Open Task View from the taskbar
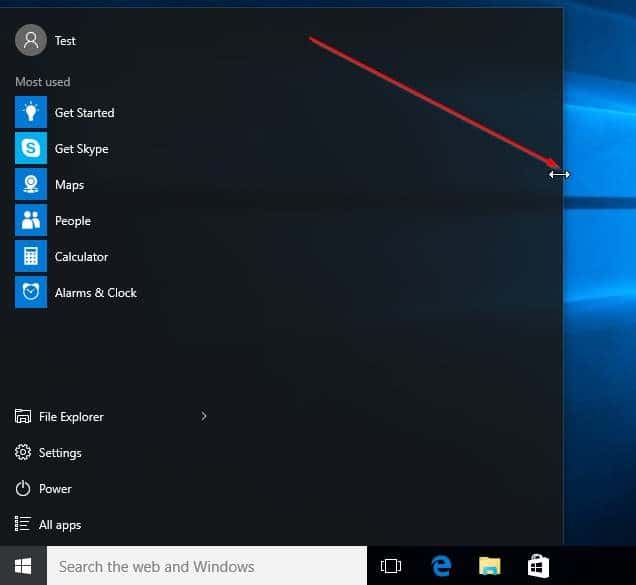The image size is (636, 585). [x=391, y=566]
